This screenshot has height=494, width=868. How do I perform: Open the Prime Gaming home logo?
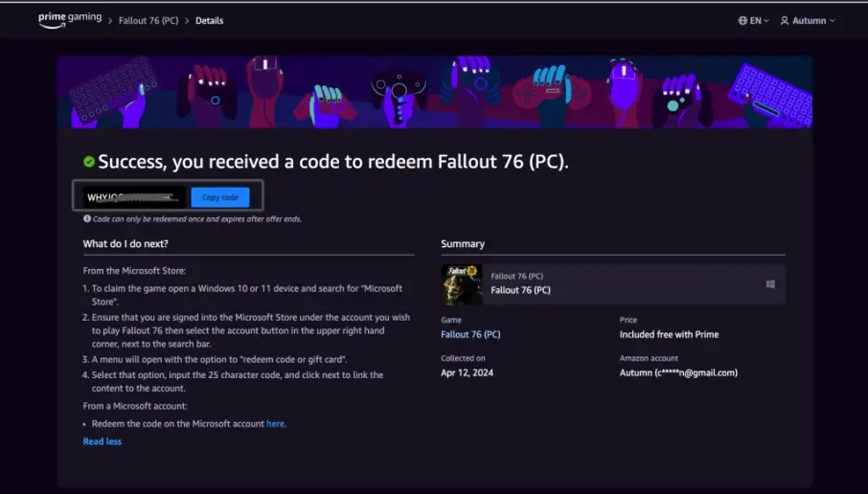pos(70,20)
